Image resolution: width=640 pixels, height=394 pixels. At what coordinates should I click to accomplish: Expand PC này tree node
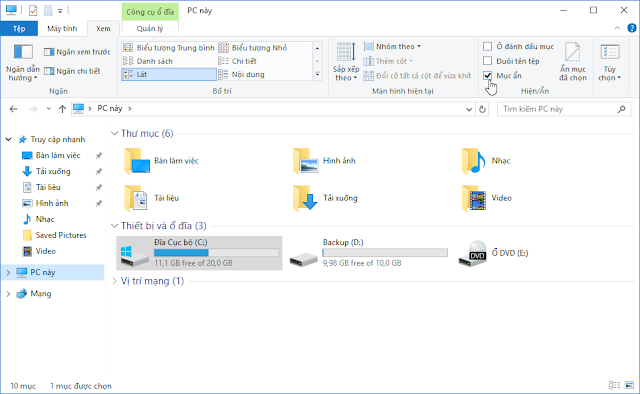8,272
